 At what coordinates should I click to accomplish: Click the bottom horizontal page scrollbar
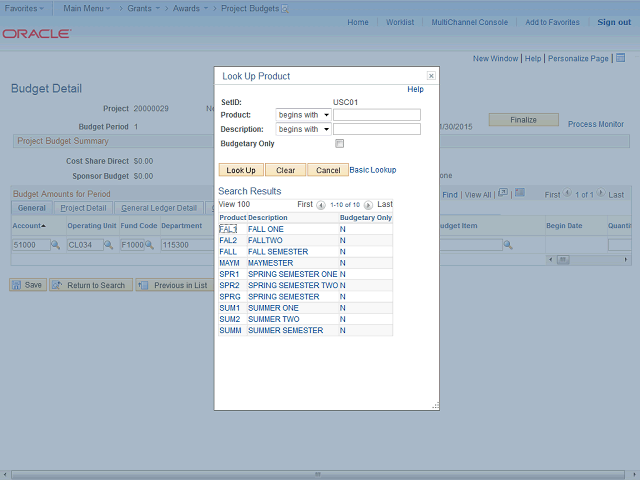click(320, 473)
